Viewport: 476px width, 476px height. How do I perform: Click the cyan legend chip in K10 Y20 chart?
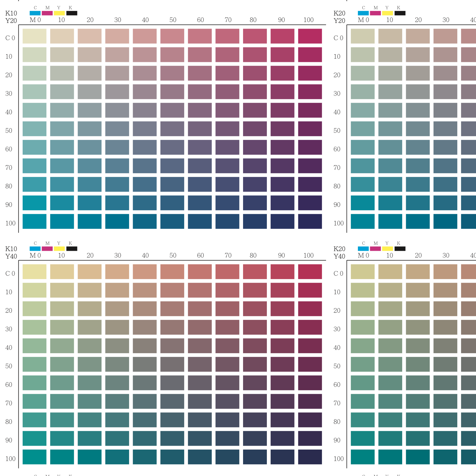point(35,13)
